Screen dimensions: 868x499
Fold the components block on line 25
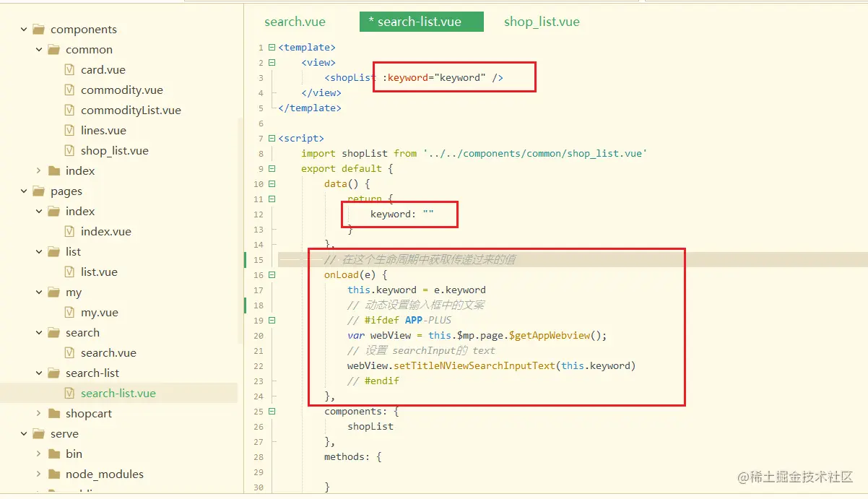272,412
